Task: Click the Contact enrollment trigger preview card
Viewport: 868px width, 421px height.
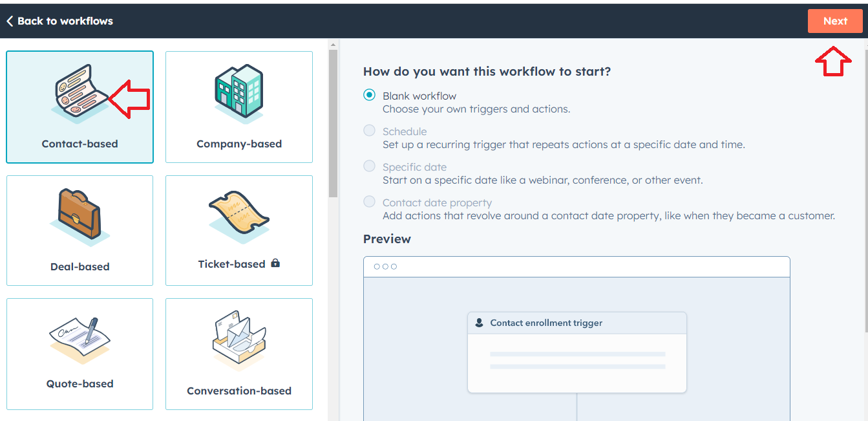Action: pyautogui.click(x=577, y=352)
